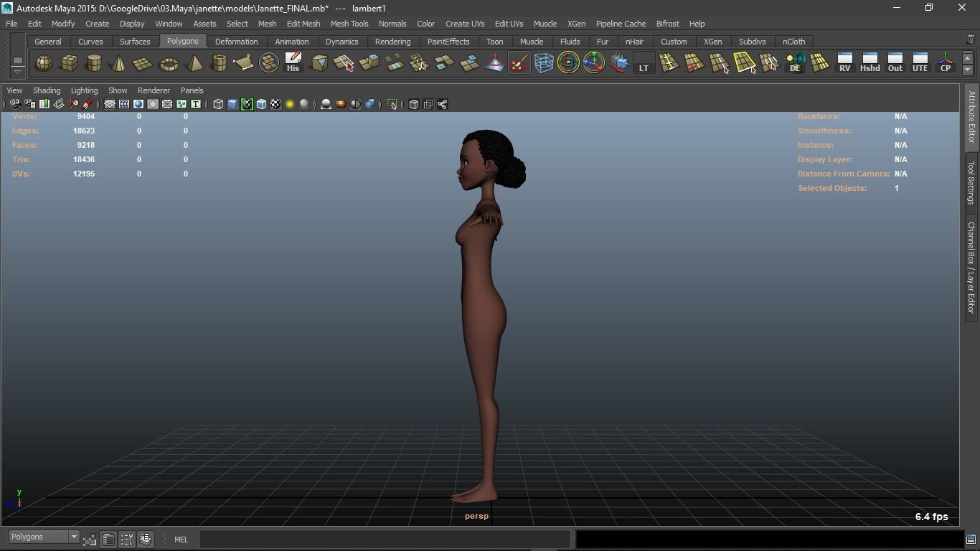
Task: Open the Lighting panel menu
Action: (84, 90)
